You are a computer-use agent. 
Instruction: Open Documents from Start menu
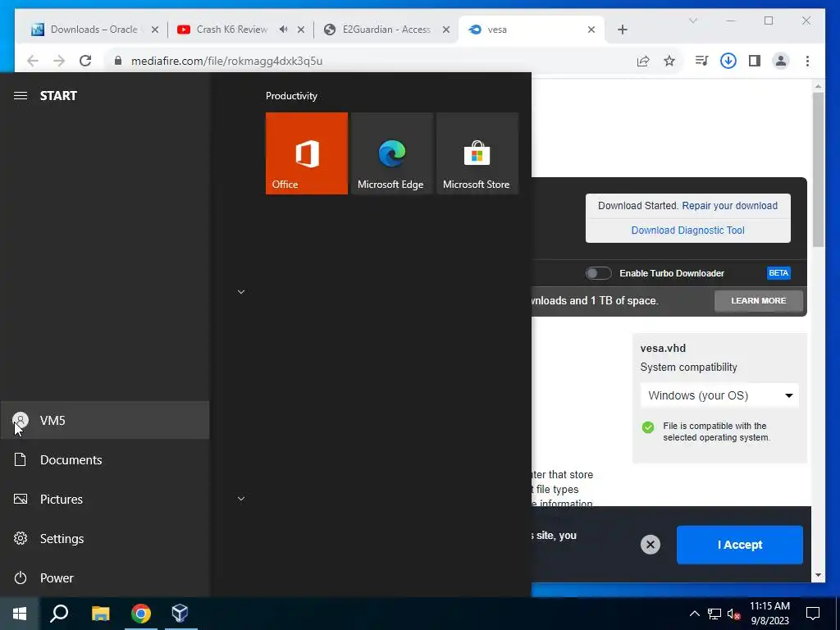pos(105,459)
